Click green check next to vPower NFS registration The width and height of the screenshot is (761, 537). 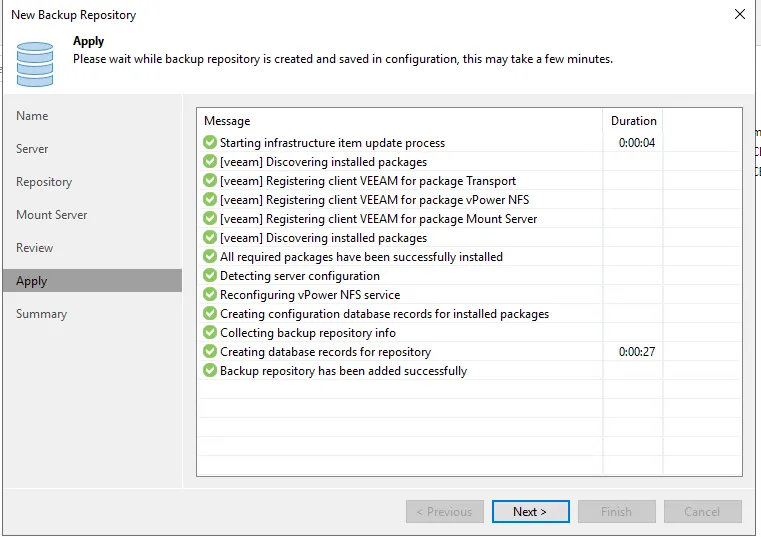point(210,200)
